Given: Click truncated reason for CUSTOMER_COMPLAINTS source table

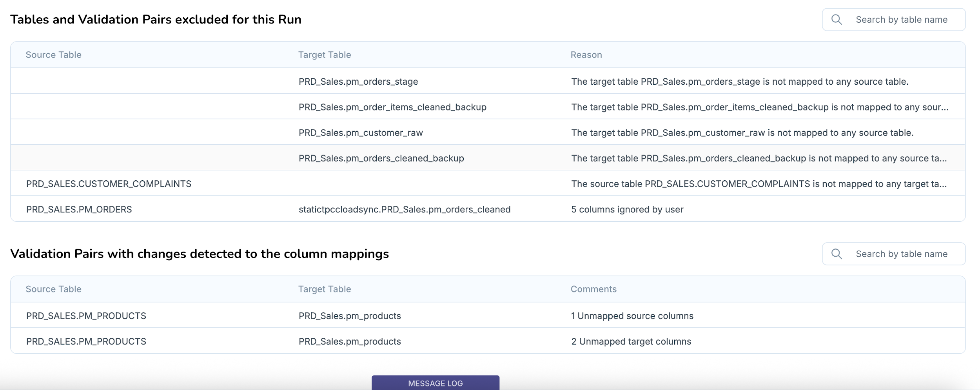Looking at the screenshot, I should pos(759,184).
